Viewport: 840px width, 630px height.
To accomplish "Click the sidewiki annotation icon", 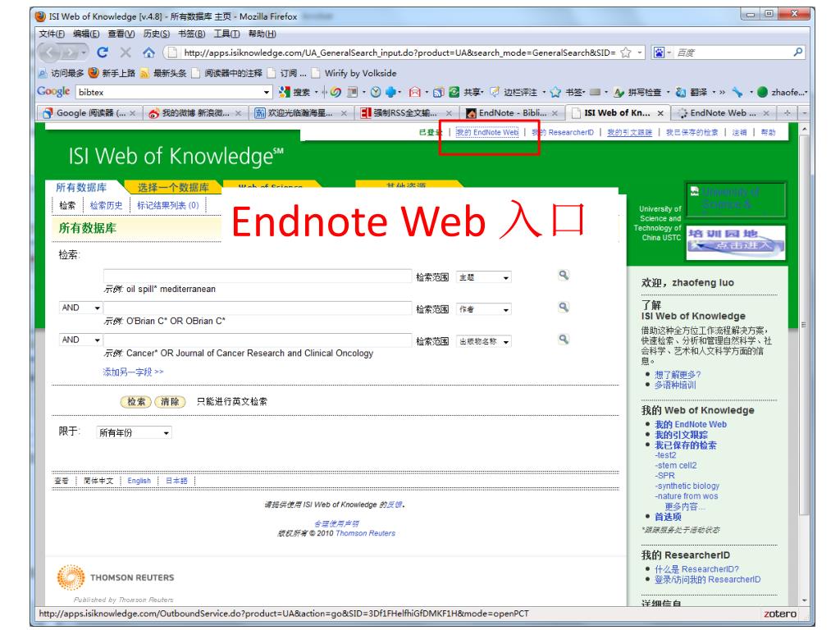I will click(x=495, y=92).
